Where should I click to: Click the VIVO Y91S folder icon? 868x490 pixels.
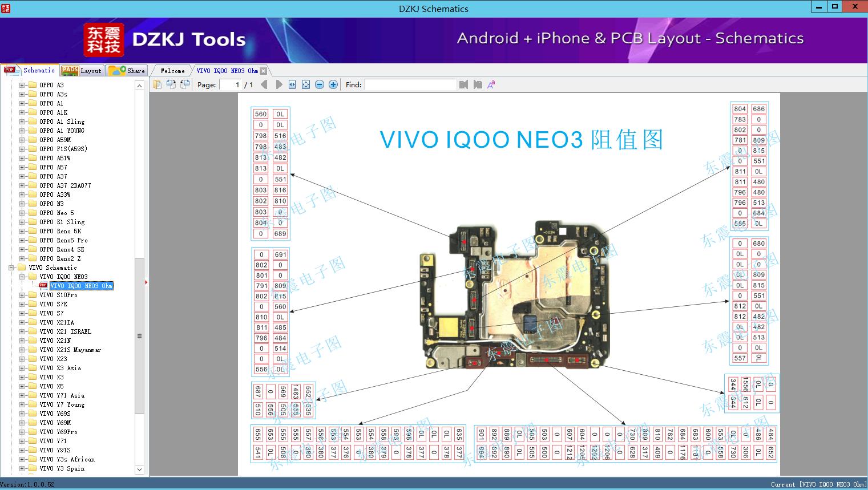33,450
